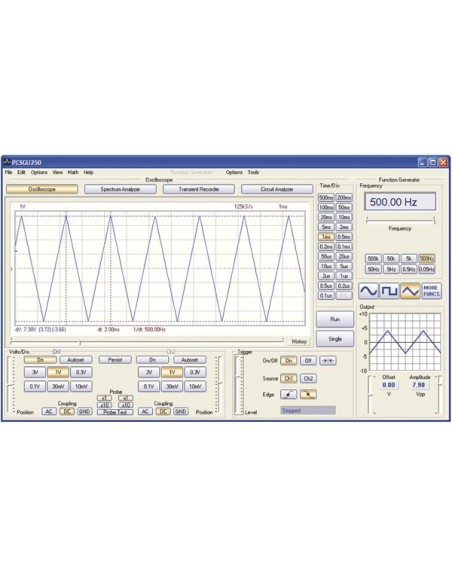Open the Tools menu

point(253,172)
